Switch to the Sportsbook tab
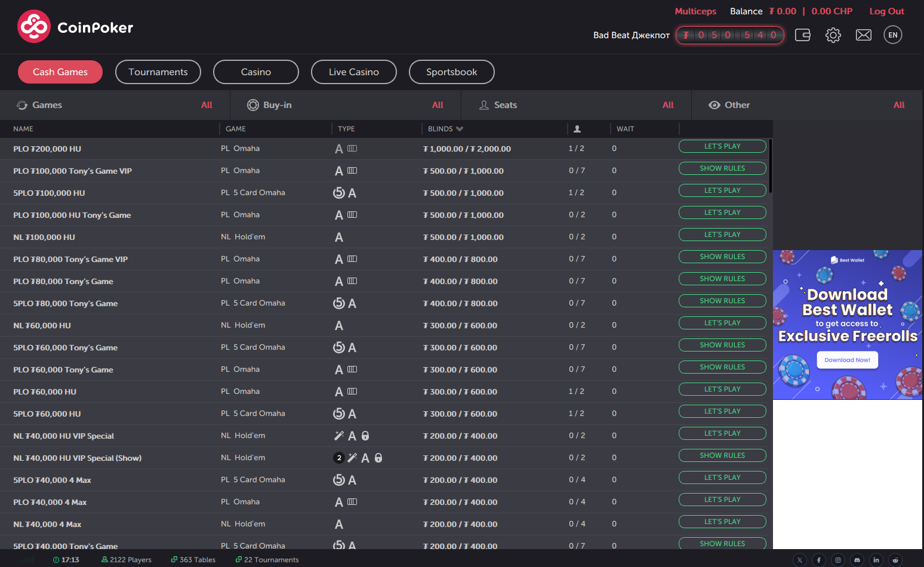Image resolution: width=924 pixels, height=567 pixels. point(451,72)
